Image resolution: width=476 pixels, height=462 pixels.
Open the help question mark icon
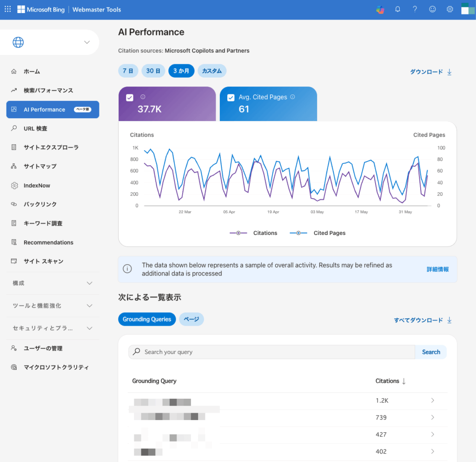click(x=415, y=9)
